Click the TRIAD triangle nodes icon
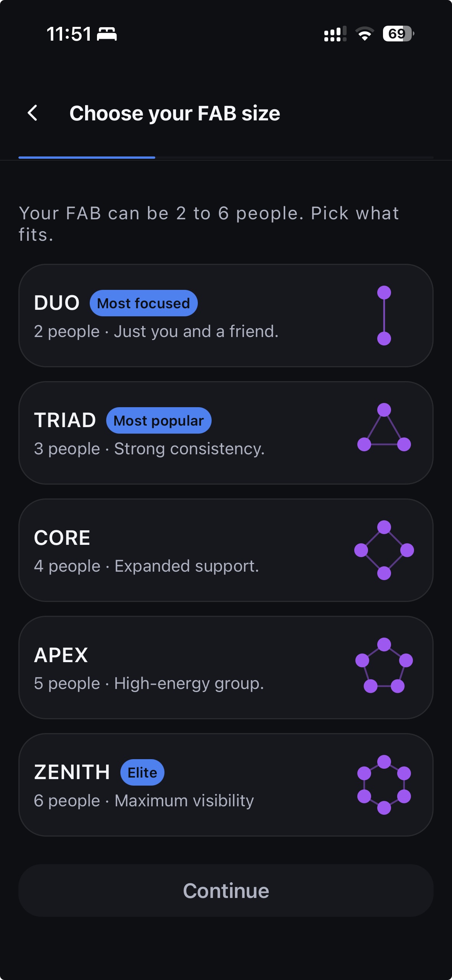 click(x=384, y=428)
